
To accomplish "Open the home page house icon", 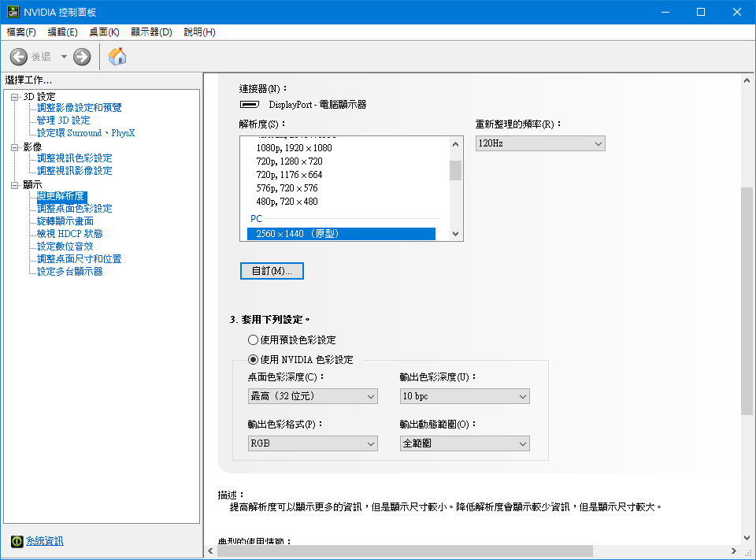I will tap(117, 57).
